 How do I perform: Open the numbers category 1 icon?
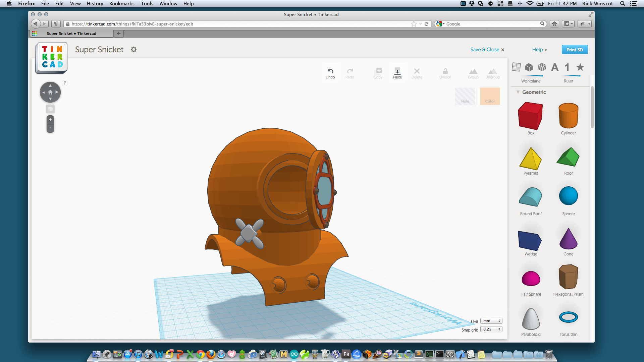pos(567,67)
